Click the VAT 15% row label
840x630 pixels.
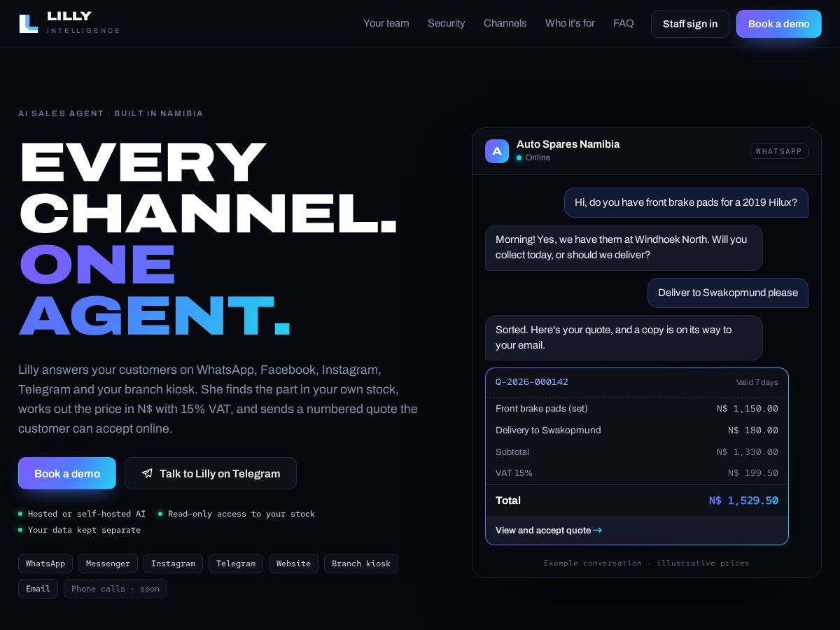tap(514, 473)
